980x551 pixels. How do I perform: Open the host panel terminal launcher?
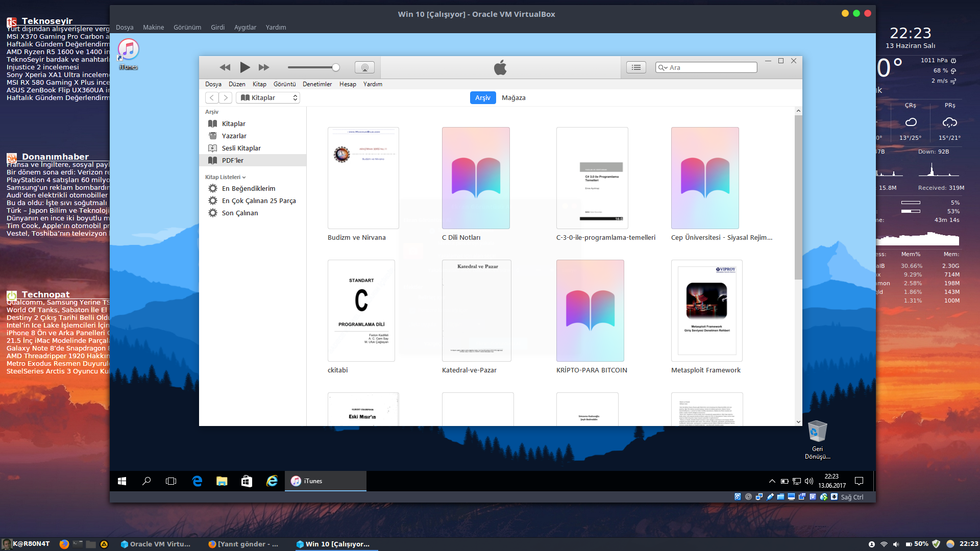(x=78, y=544)
